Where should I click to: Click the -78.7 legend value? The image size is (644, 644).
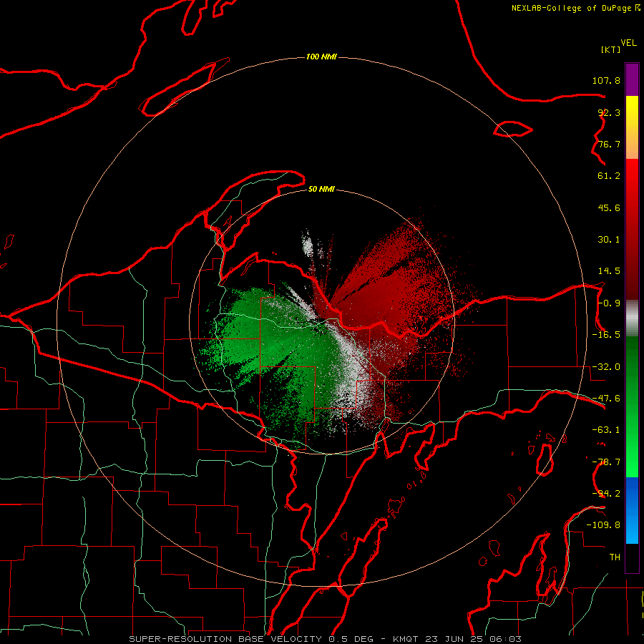tap(606, 462)
